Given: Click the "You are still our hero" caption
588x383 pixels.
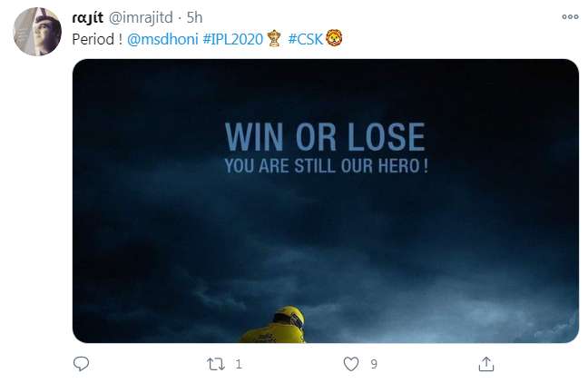Looking at the screenshot, I should pyautogui.click(x=327, y=166).
